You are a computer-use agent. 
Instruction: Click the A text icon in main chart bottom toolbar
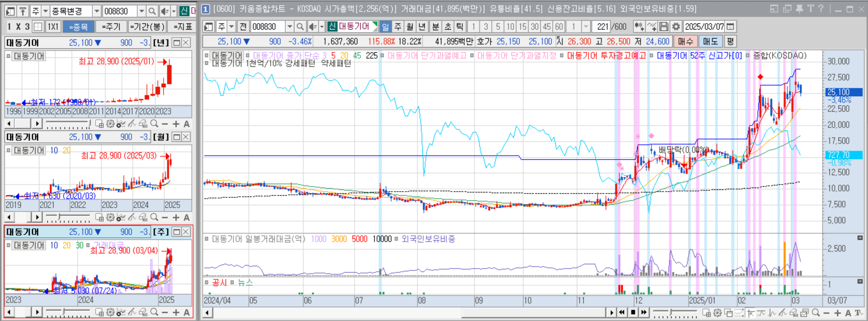click(x=848, y=313)
